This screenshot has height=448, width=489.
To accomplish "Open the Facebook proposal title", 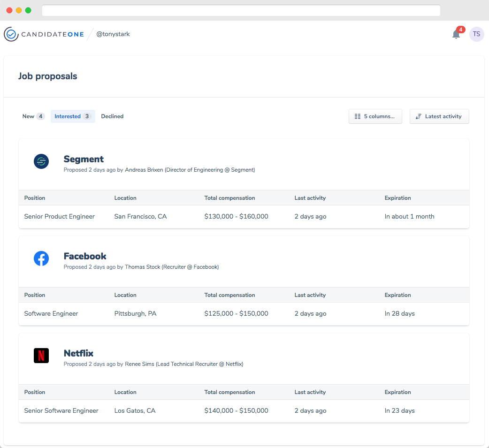I will coord(85,256).
